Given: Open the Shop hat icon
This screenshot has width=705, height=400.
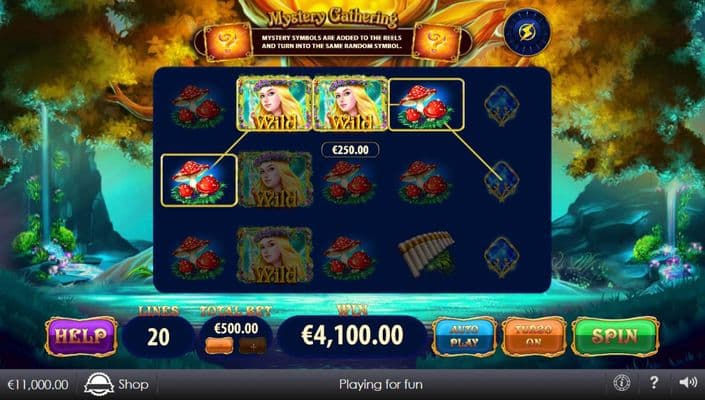Looking at the screenshot, I should [x=99, y=384].
